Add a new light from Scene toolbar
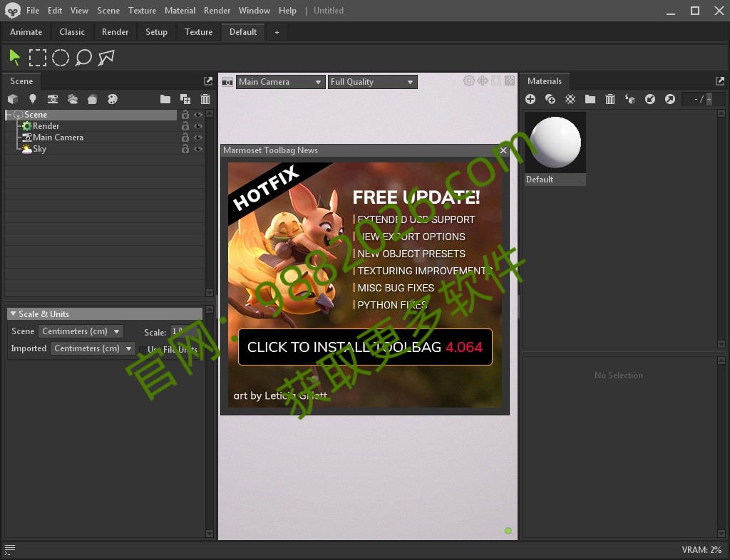Viewport: 730px width, 560px height. coord(32,99)
